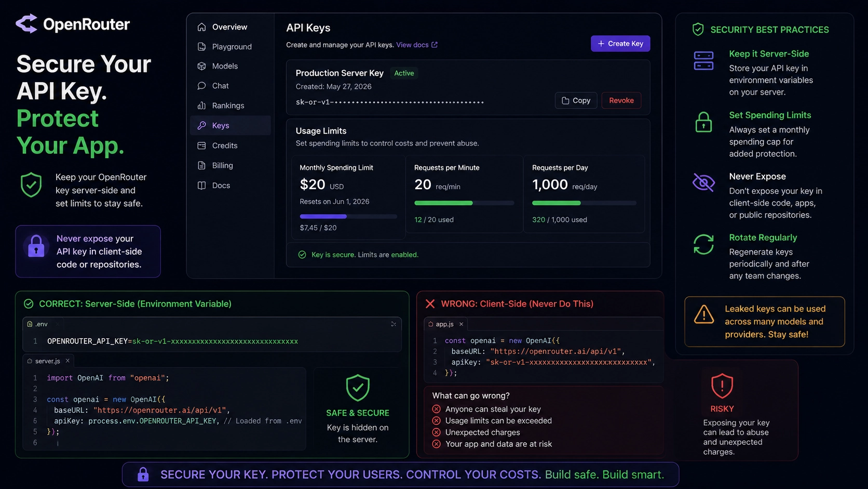Click the Set Spending Limits lock icon
Viewport: 868px width, 489px height.
coord(703,122)
